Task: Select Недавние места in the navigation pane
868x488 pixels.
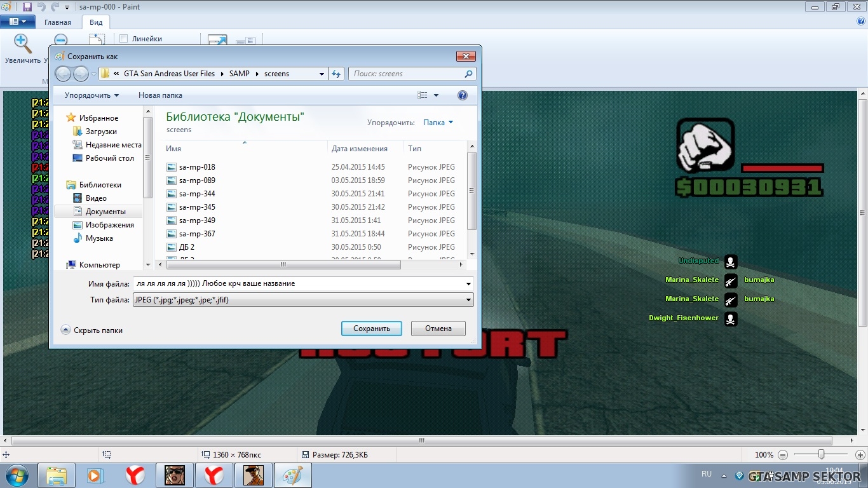Action: point(107,145)
